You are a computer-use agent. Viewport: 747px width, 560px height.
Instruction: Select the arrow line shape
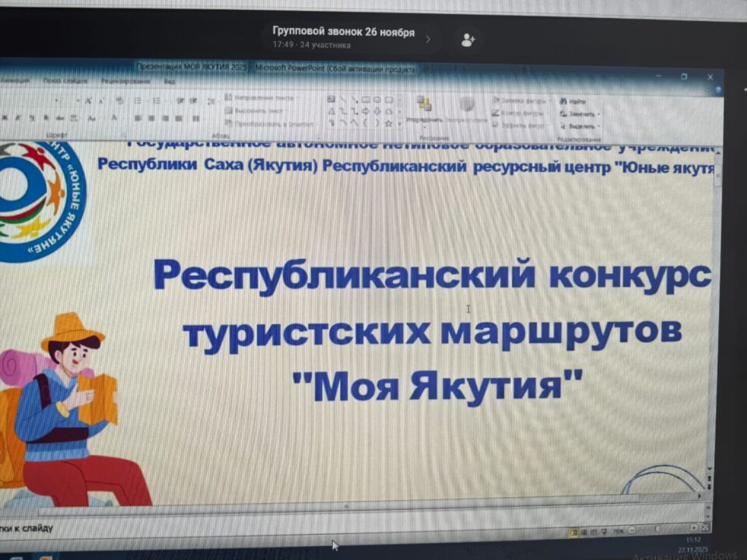[355, 100]
